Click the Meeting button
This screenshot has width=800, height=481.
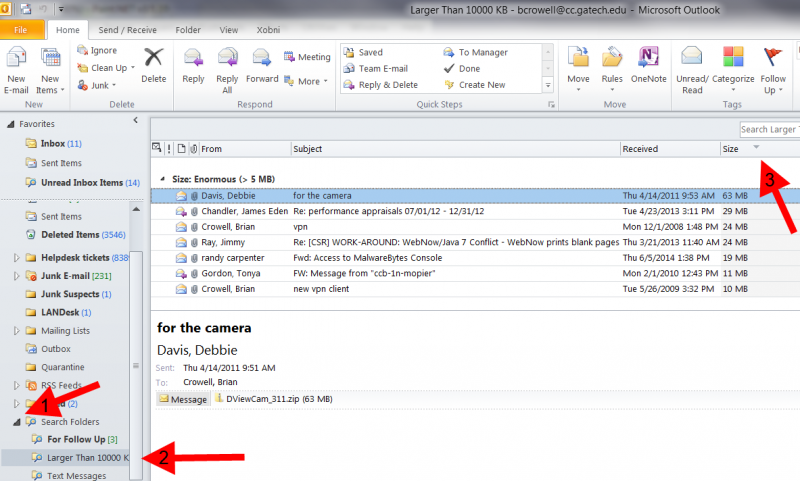(308, 57)
